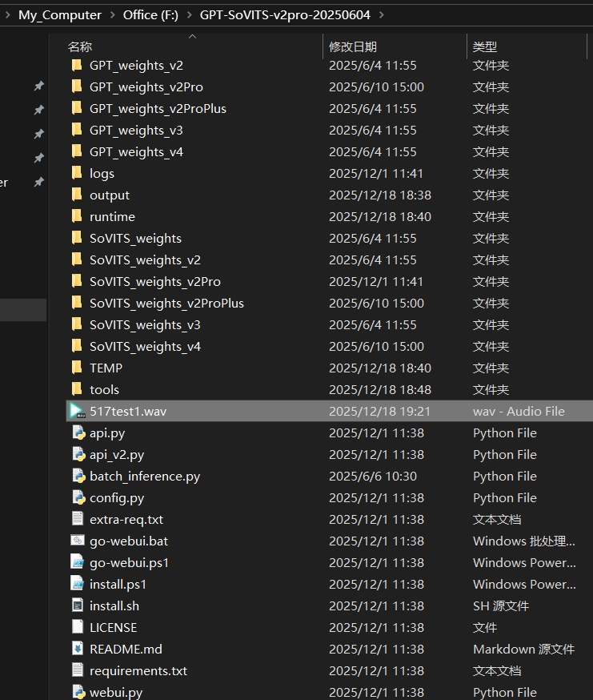Click the 类型 column header
The height and width of the screenshot is (700, 593).
(484, 47)
